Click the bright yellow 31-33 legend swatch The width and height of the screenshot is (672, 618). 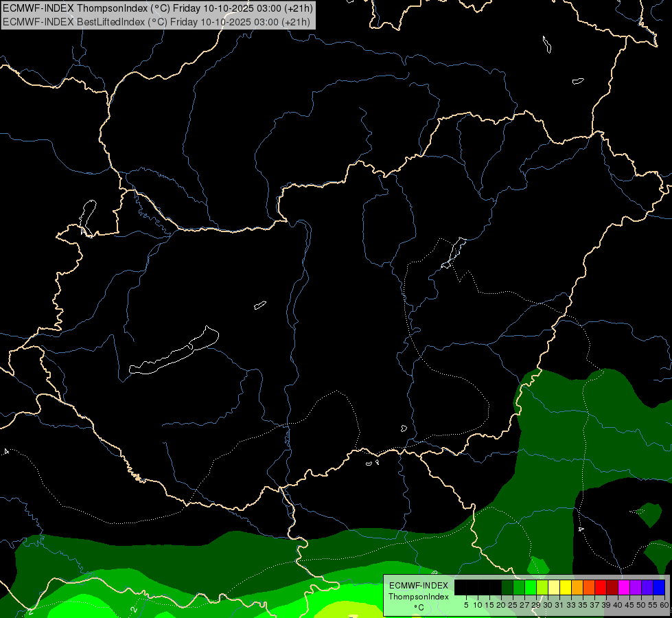tap(566, 588)
